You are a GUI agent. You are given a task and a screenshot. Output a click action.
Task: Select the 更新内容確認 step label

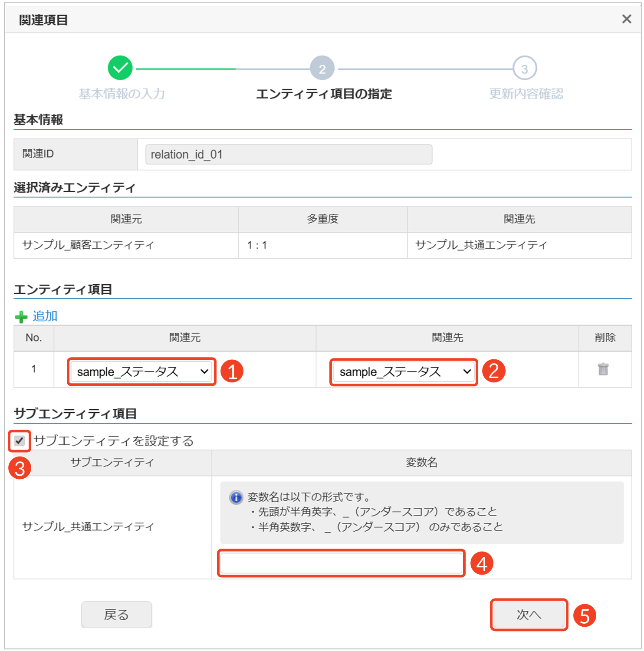coord(526,94)
